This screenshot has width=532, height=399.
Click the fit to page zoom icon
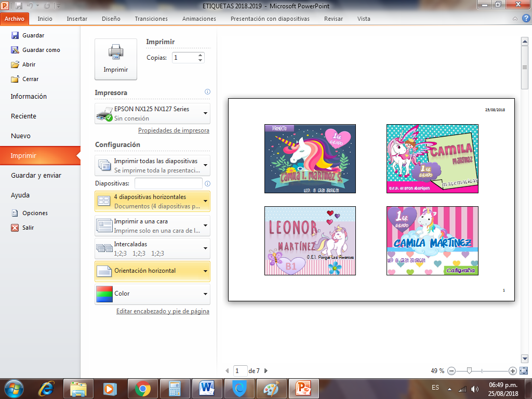tap(524, 371)
